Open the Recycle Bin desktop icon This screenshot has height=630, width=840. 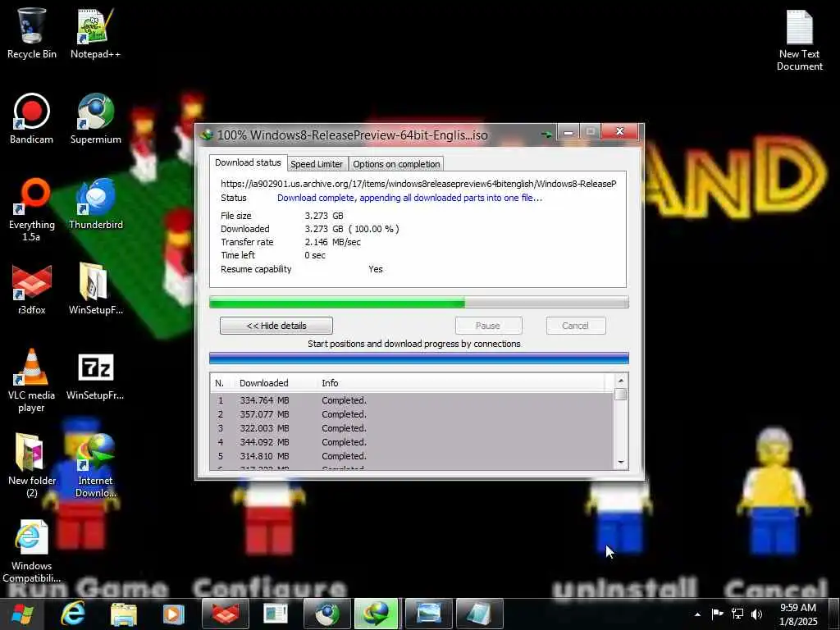tap(32, 33)
